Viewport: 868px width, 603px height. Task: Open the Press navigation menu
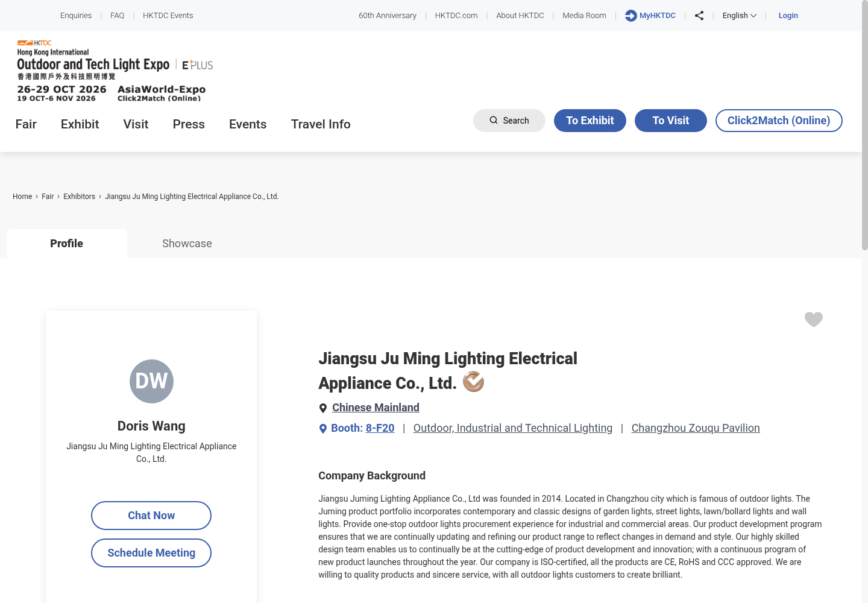[189, 124]
